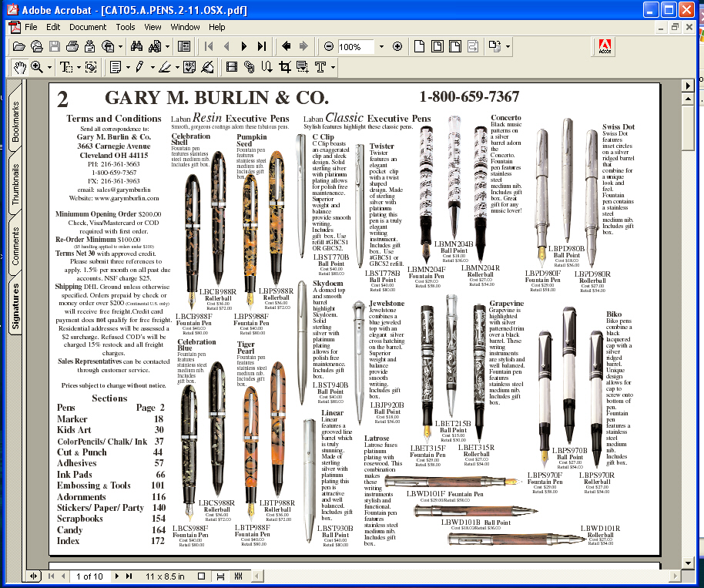Click the Adobe logo toolbar button
Viewport: 704px width, 588px height.
(x=605, y=46)
